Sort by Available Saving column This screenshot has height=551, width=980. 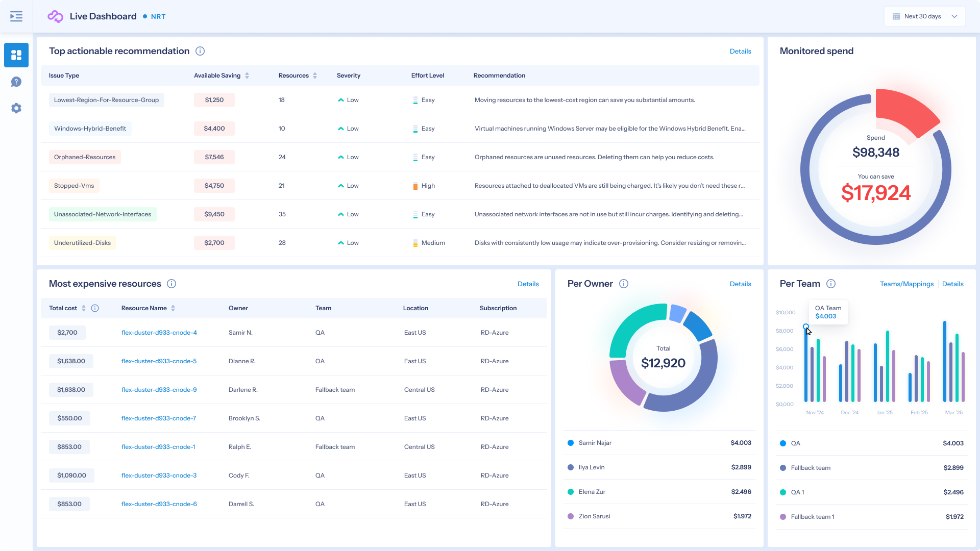(247, 76)
